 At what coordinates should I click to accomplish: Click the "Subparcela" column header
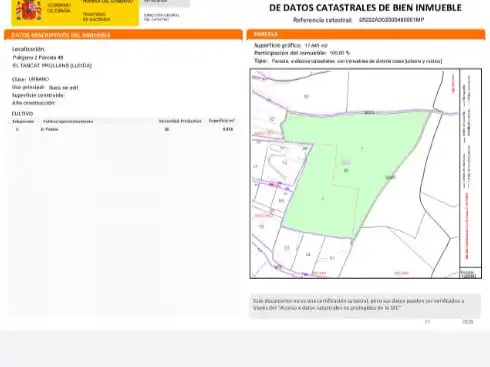pos(23,121)
